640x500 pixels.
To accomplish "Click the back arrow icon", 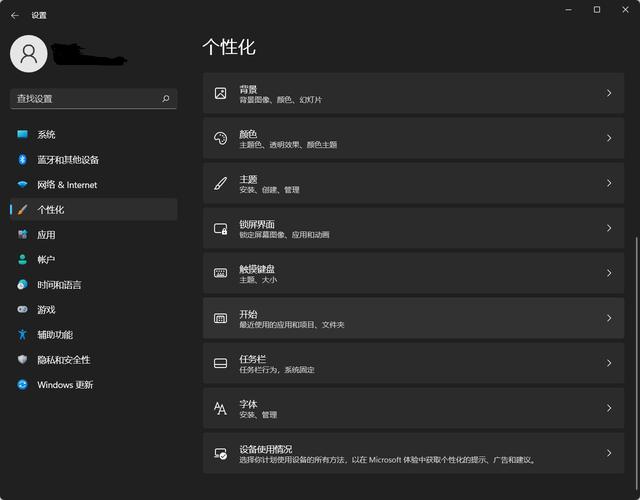I will [15, 16].
